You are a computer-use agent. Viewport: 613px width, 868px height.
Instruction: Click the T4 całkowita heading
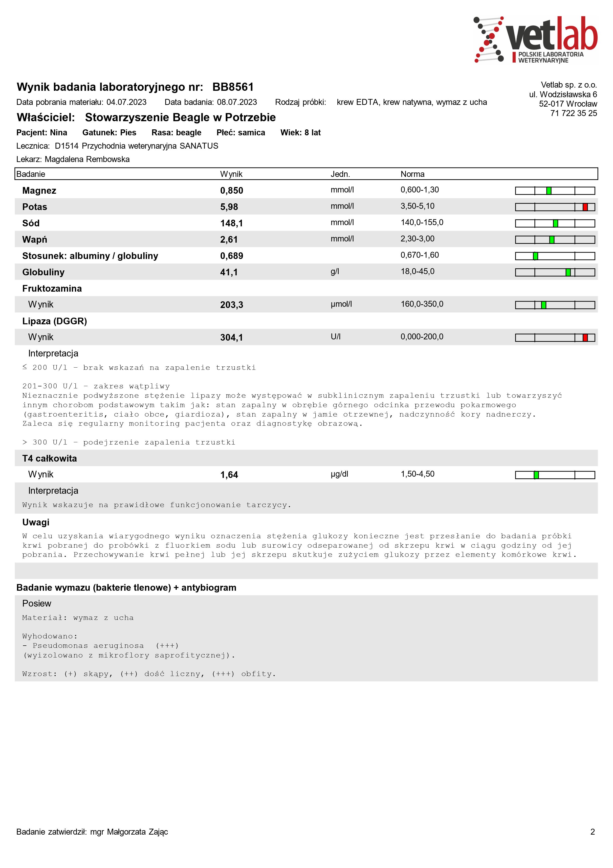[49, 459]
